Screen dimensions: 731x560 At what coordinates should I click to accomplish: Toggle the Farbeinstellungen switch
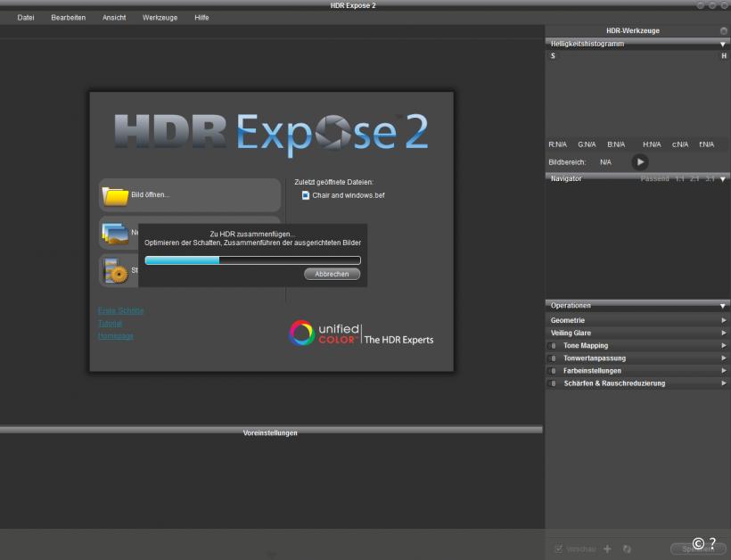coord(553,371)
